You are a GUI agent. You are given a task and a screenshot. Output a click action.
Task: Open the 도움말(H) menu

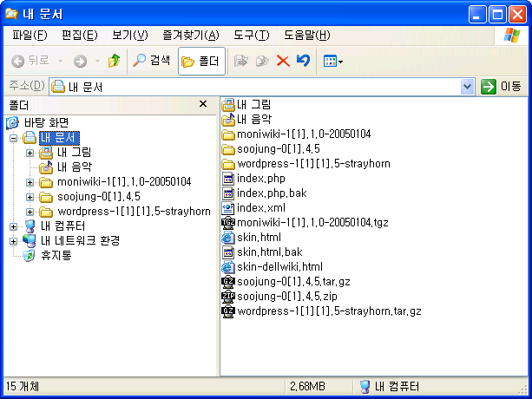(306, 35)
